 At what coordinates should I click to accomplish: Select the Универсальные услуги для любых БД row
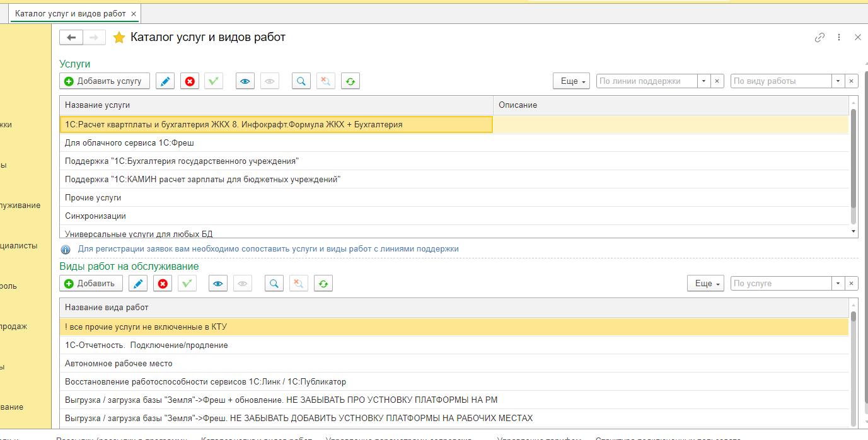(454, 232)
